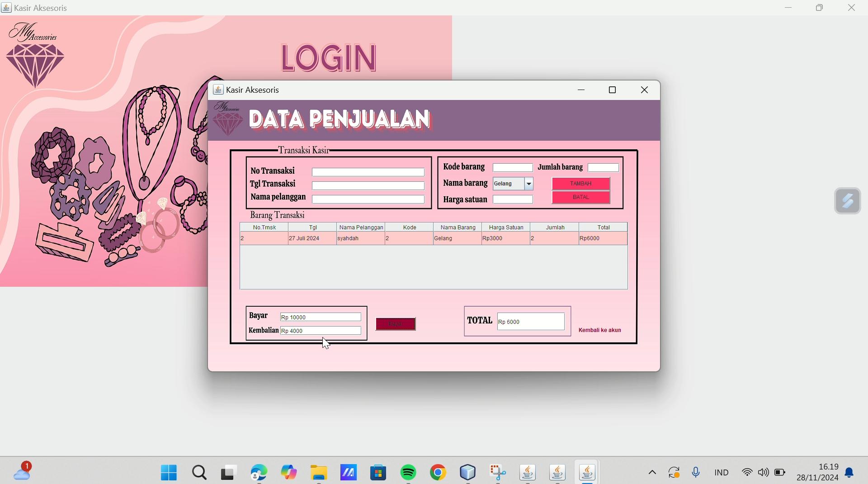Viewport: 868px width, 484px height.
Task: Open the Copilot taskbar icon
Action: tap(289, 473)
